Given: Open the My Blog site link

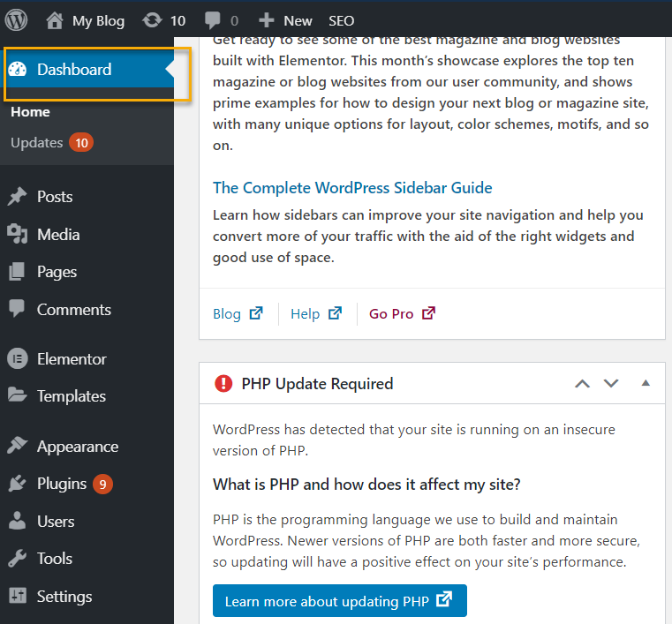Looking at the screenshot, I should 98,20.
